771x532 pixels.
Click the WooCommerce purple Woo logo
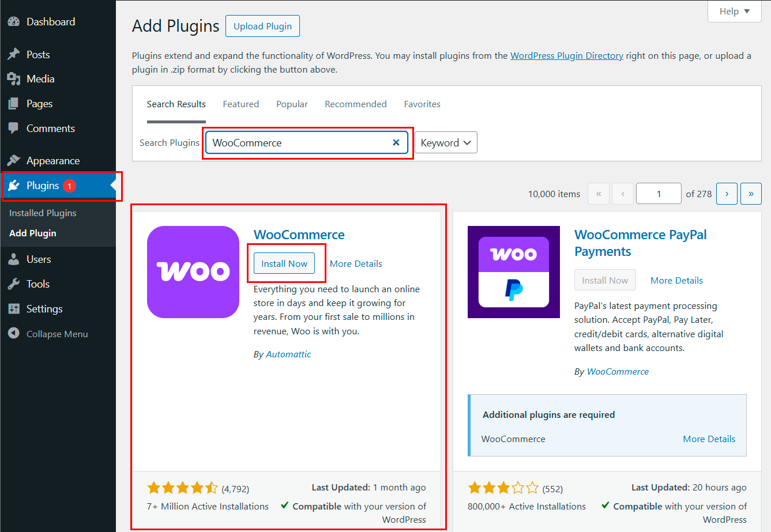193,272
